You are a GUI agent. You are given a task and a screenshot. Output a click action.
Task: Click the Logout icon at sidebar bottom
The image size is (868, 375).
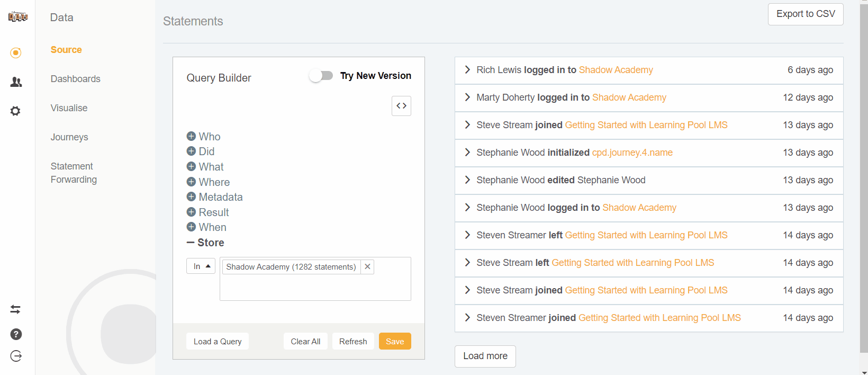pos(16,356)
